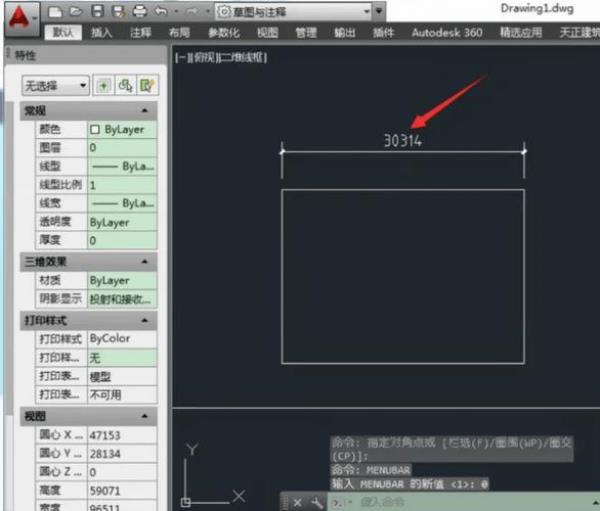Click the 线型比例 value field 1

tap(122, 185)
